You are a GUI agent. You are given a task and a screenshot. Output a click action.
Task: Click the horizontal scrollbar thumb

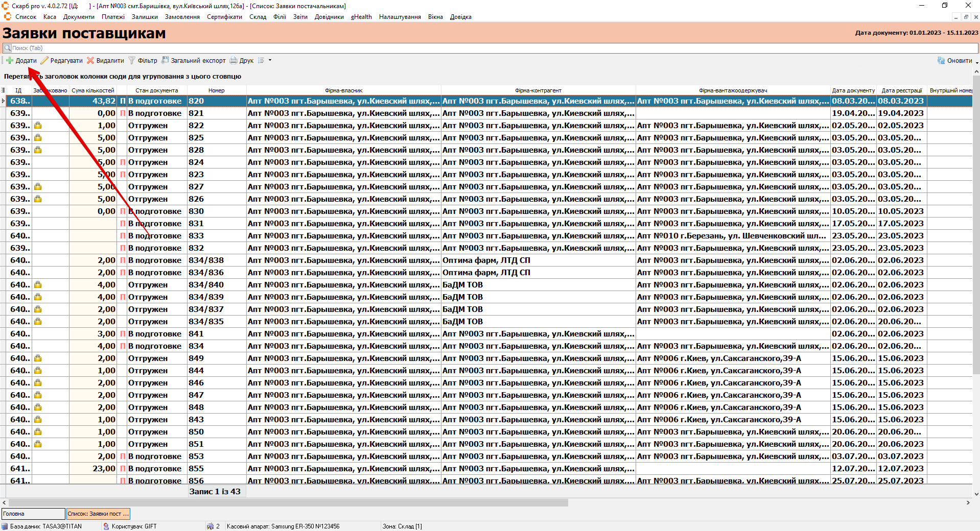coord(286,502)
